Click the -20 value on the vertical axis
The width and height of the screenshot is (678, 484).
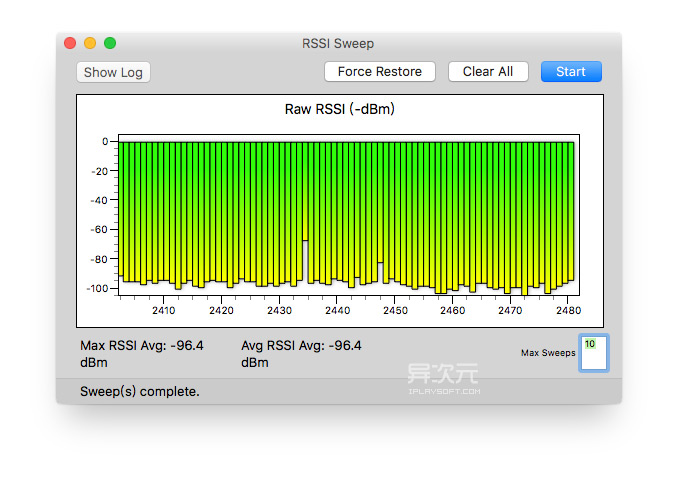click(x=99, y=171)
